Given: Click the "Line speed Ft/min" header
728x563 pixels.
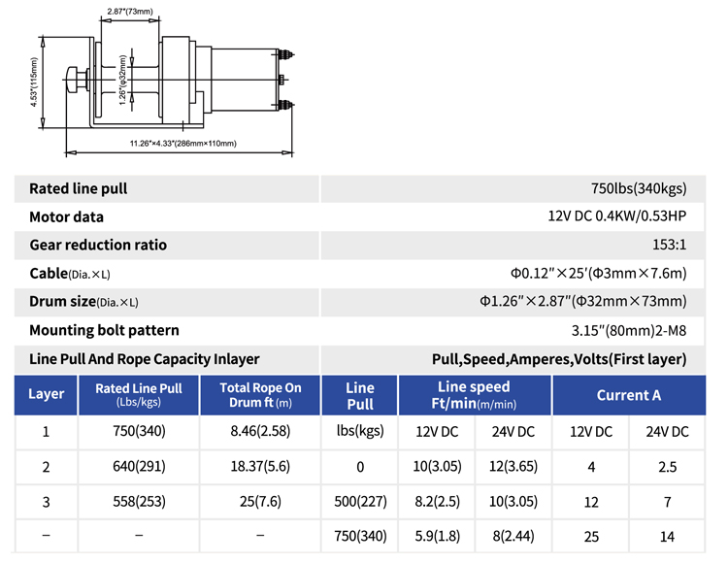Looking at the screenshot, I should pos(475,394).
